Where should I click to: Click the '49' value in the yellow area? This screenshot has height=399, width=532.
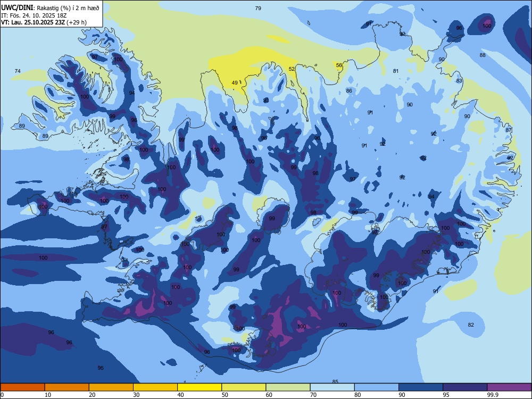click(x=235, y=83)
